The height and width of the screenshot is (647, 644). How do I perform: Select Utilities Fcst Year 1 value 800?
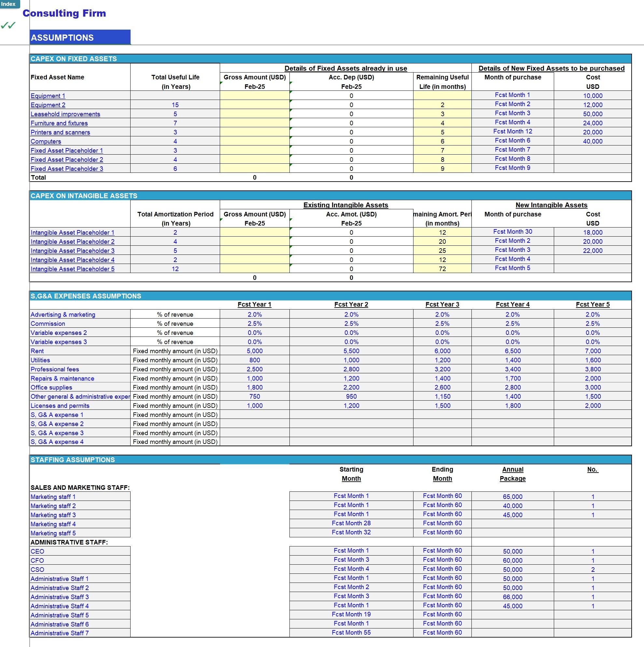[x=255, y=360]
